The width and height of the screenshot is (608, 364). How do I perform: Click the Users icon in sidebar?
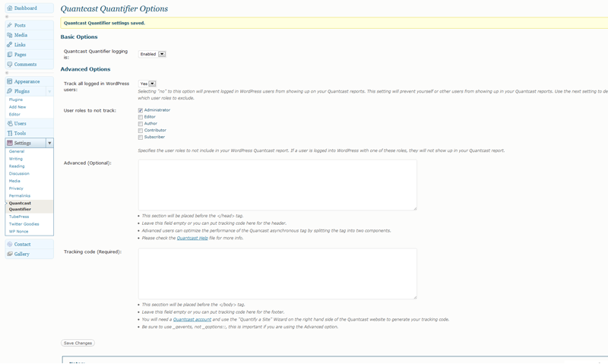click(10, 123)
